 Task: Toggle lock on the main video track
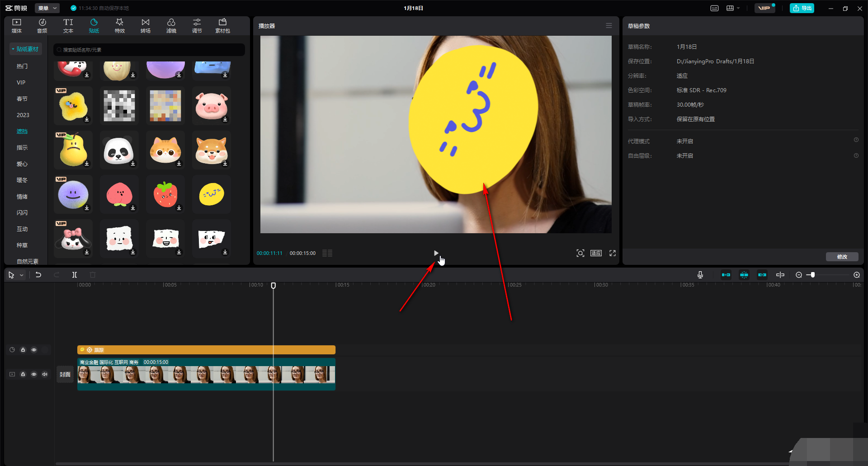point(23,374)
